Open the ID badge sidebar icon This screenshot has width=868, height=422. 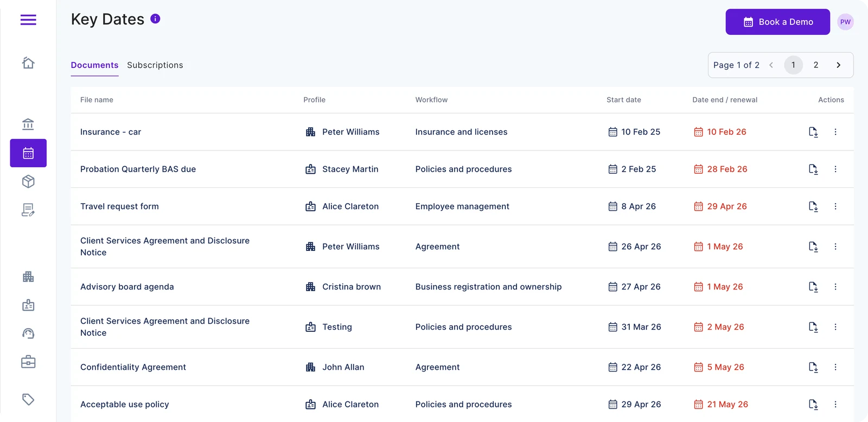[x=28, y=305]
